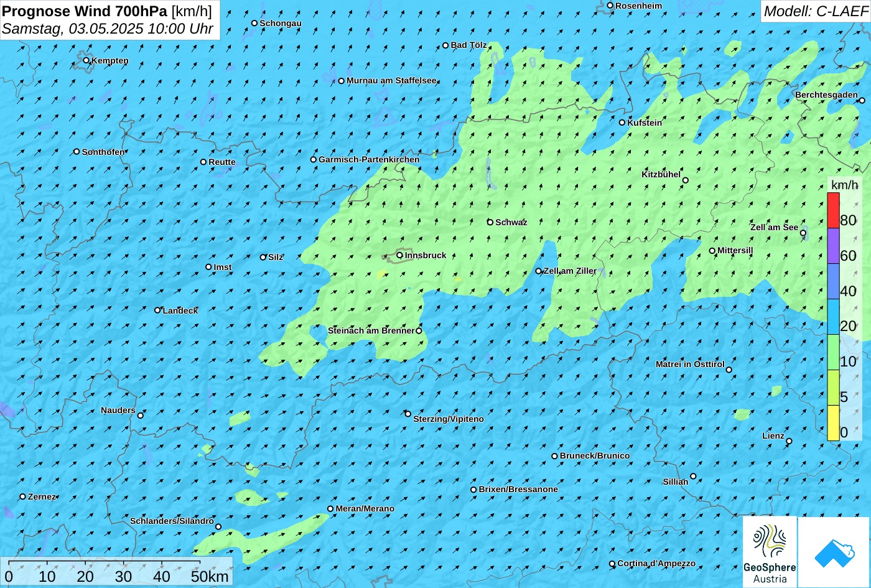Click the yellow 0 km/h legend swatch

coord(833,423)
